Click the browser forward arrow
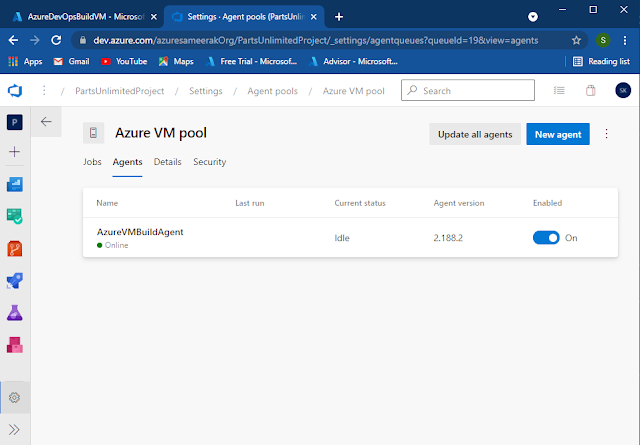640x445 pixels. [x=35, y=40]
